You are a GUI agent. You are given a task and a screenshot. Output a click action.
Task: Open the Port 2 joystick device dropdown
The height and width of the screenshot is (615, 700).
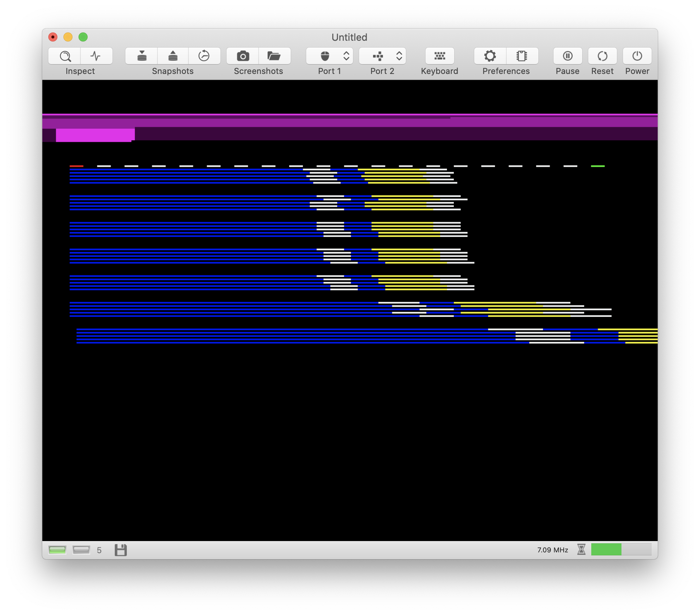(382, 56)
